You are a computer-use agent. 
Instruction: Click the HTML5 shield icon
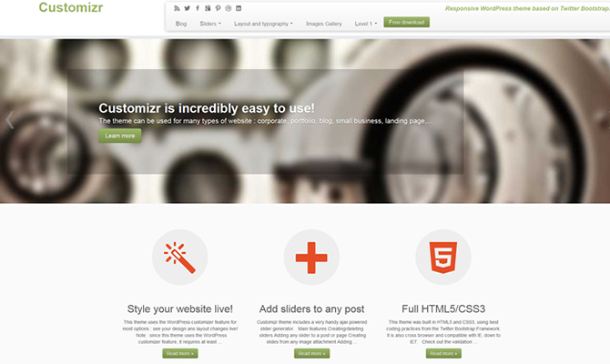[x=443, y=258]
